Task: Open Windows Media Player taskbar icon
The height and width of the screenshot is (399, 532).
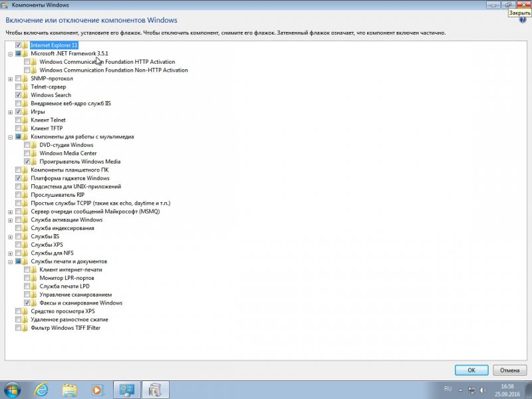Action: click(x=97, y=390)
